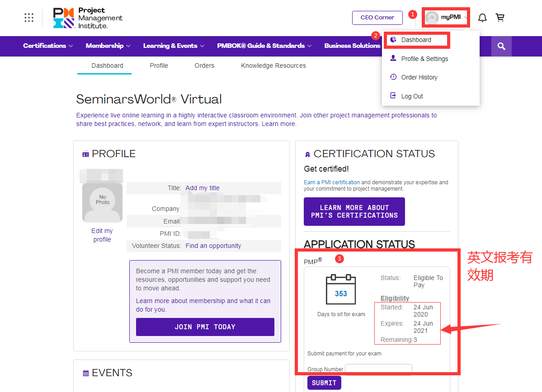
Task: Open Learn more about membership link
Action: (x=203, y=305)
